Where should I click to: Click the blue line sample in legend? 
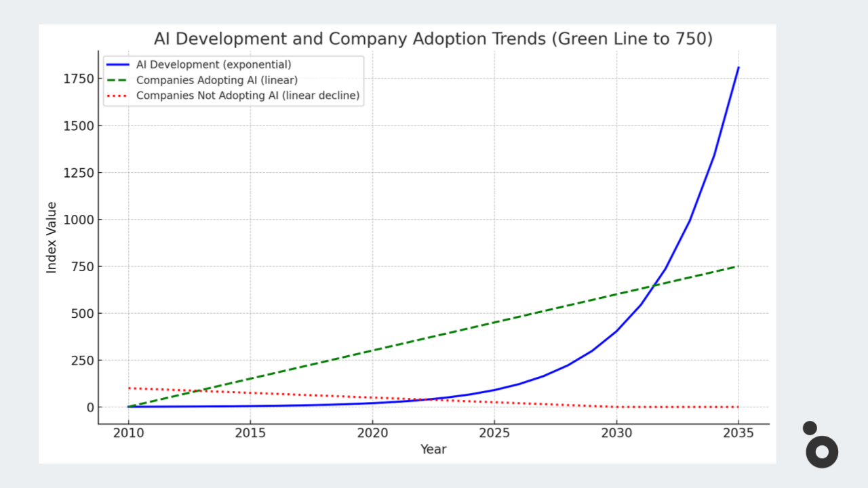pyautogui.click(x=119, y=65)
